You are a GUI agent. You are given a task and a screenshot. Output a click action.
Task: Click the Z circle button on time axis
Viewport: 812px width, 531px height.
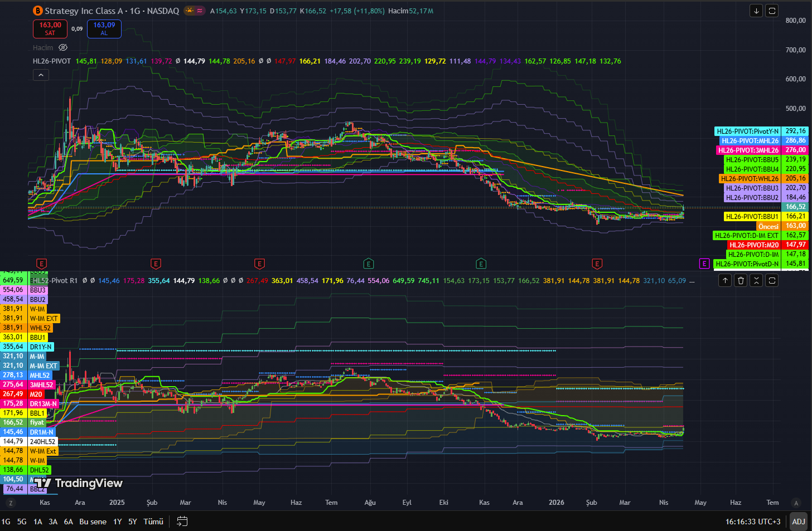click(11, 503)
